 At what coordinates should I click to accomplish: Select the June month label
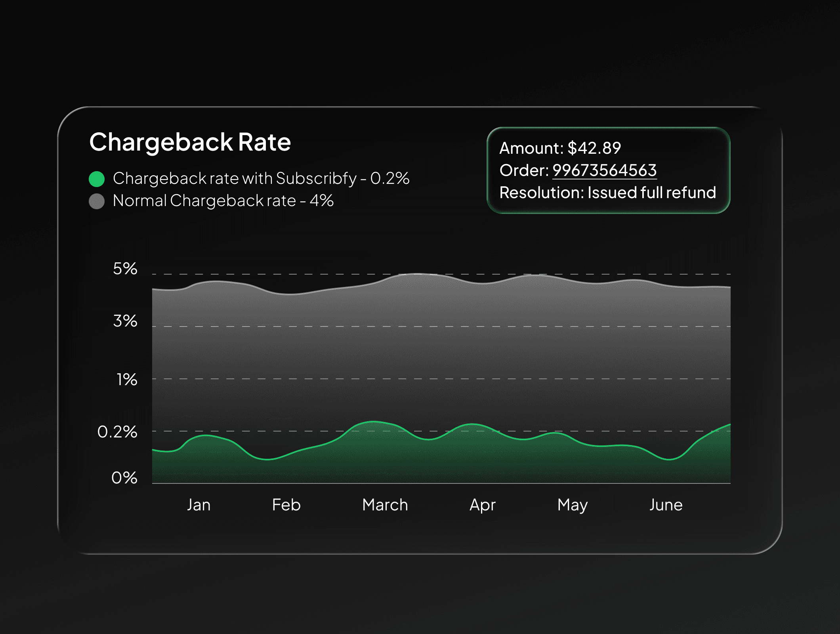(666, 505)
